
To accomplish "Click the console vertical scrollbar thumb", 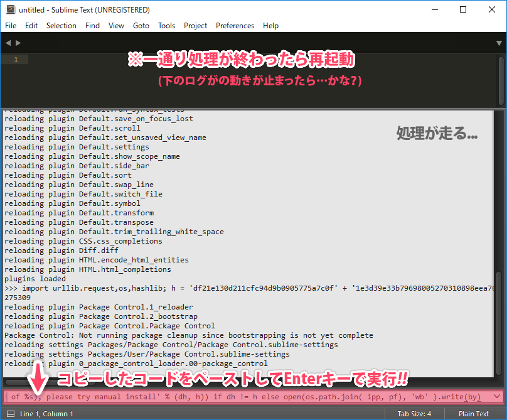I will (499, 323).
